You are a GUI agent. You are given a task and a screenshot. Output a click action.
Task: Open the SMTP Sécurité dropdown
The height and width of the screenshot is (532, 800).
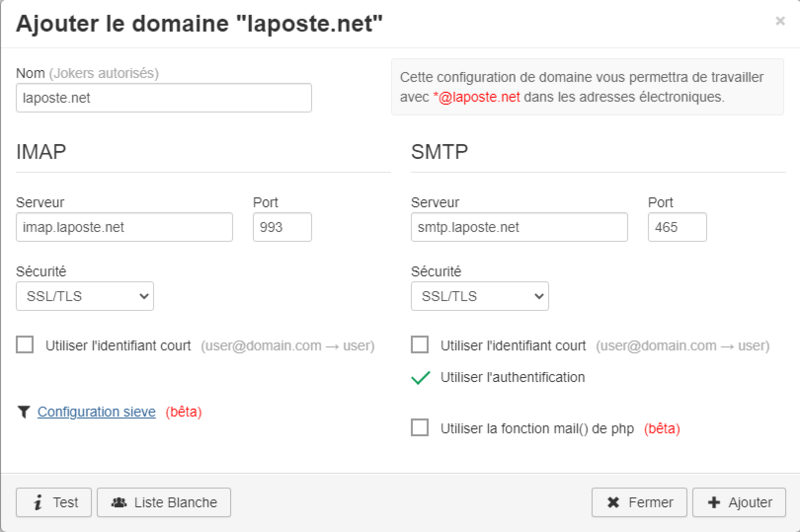pyautogui.click(x=480, y=296)
